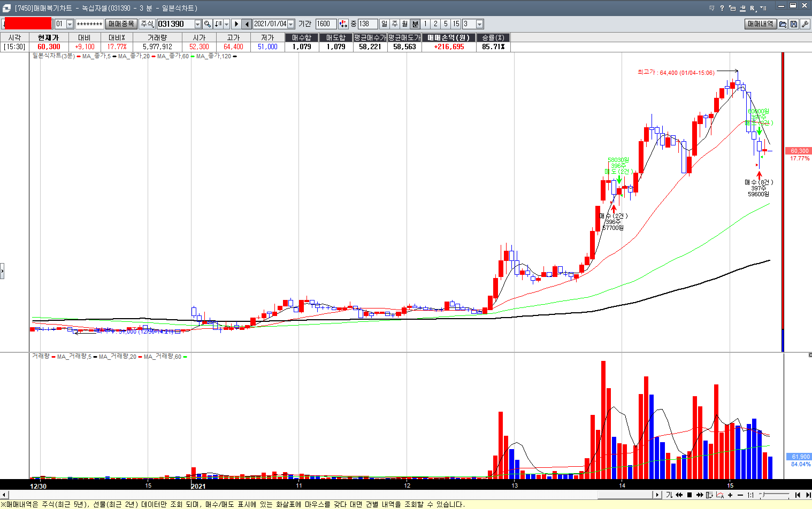The width and height of the screenshot is (812, 509).
Task: Select 2 minute interval toggle
Action: [x=435, y=24]
